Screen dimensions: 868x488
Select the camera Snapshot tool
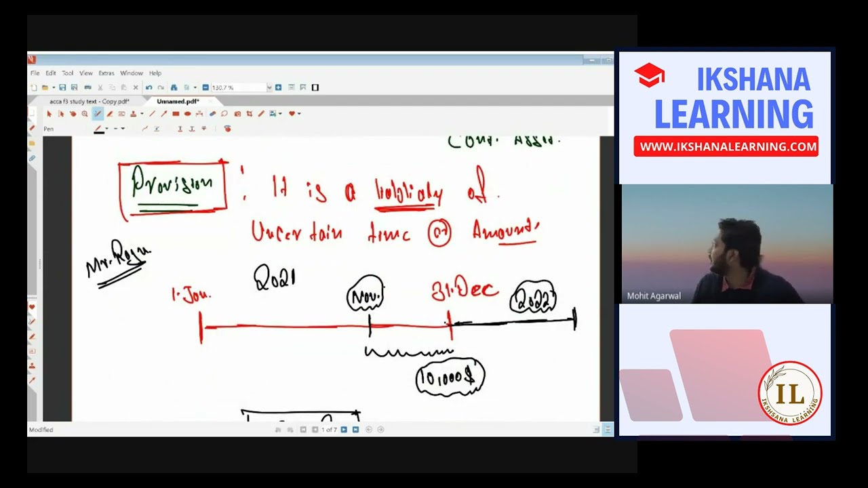point(237,114)
